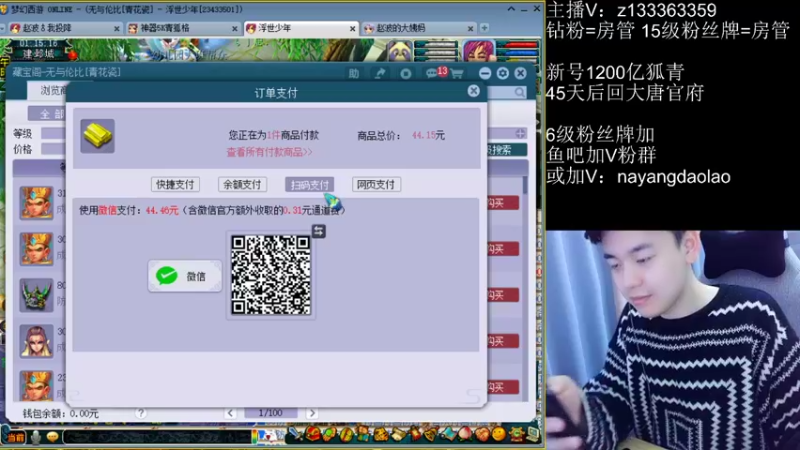The image size is (800, 450).
Task: Open the red treasure chest icon
Action: (x=313, y=434)
